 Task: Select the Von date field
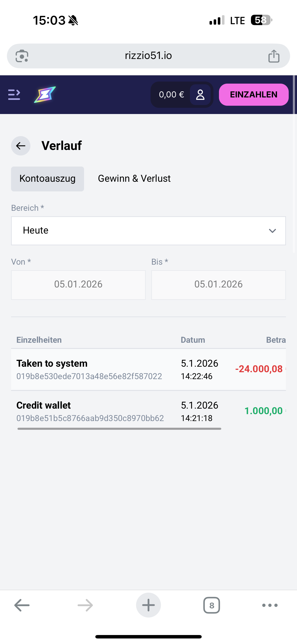click(78, 285)
